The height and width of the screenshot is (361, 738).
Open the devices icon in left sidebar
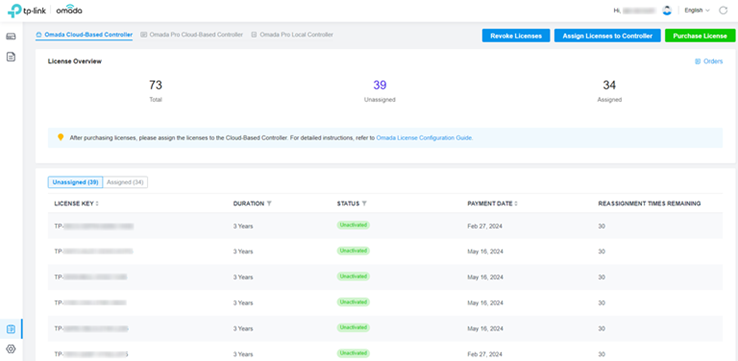tap(11, 36)
